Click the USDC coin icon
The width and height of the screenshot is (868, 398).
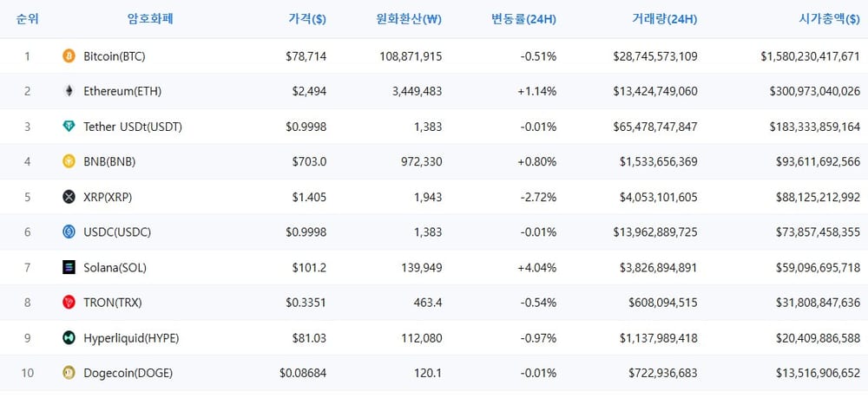click(x=69, y=232)
